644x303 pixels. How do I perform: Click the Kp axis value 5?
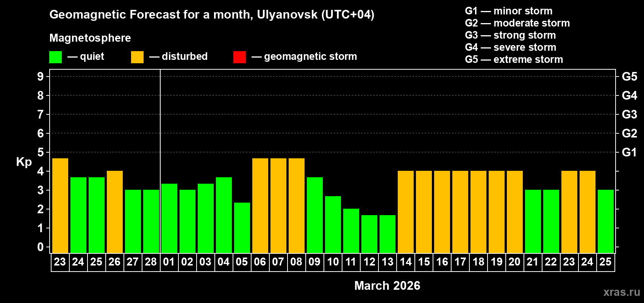pyautogui.click(x=41, y=152)
